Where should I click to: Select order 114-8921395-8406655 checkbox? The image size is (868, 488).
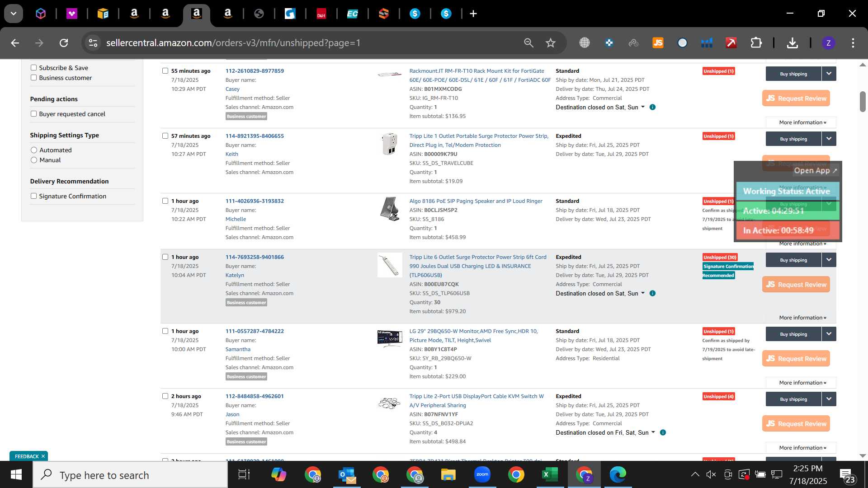[165, 136]
